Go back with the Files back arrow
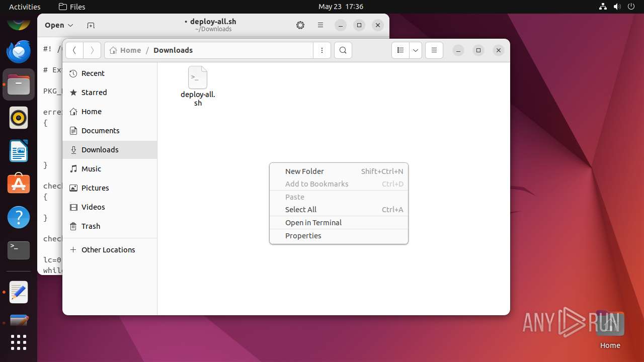This screenshot has height=362, width=644. [x=74, y=50]
